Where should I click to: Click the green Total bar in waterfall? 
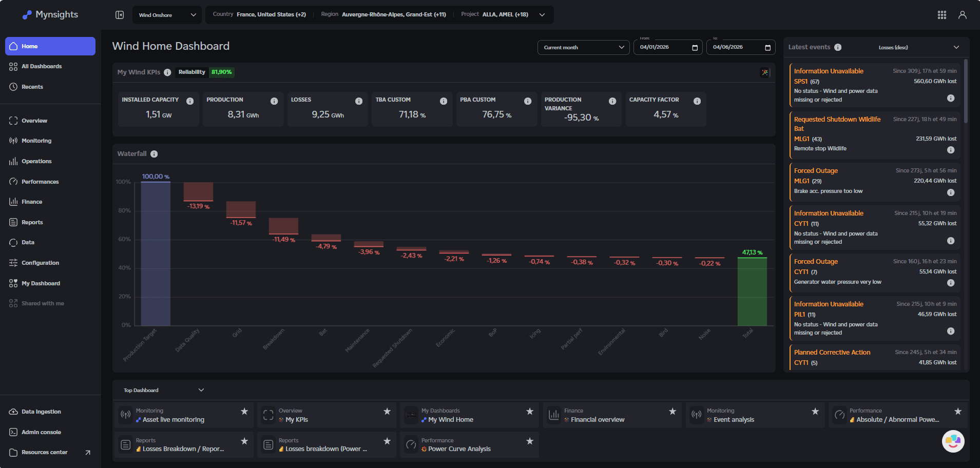pos(752,291)
